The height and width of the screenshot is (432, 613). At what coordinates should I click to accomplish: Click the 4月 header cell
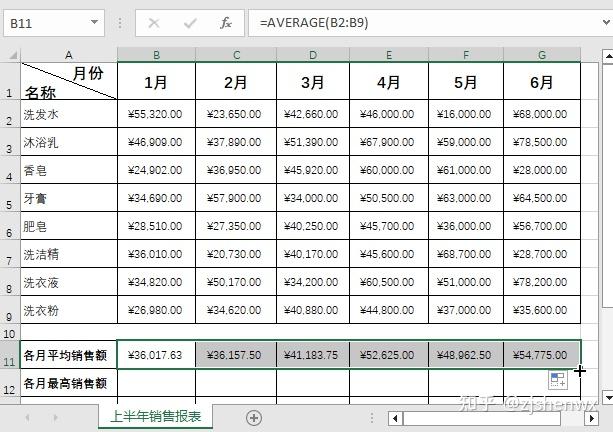pyautogui.click(x=389, y=81)
